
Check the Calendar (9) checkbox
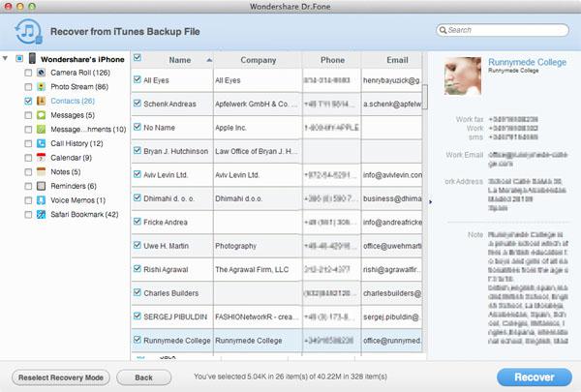coord(28,158)
